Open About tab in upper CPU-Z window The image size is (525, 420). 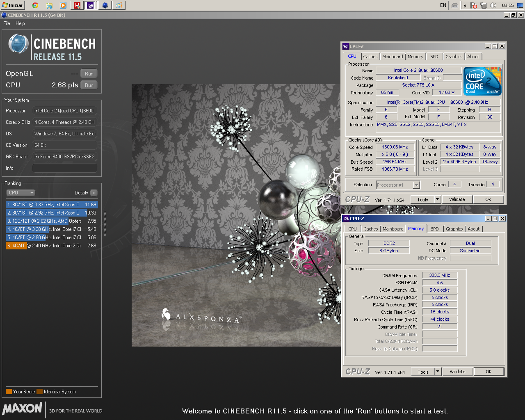[x=473, y=57]
